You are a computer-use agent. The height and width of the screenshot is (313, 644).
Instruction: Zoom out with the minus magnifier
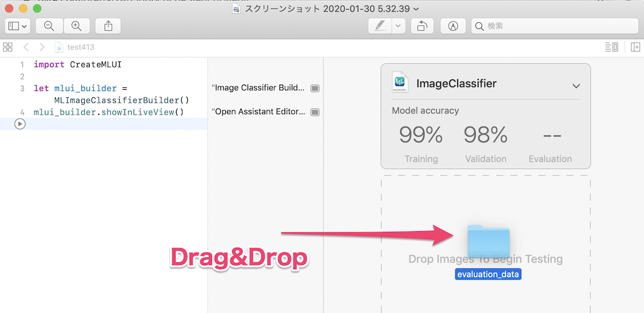point(49,26)
